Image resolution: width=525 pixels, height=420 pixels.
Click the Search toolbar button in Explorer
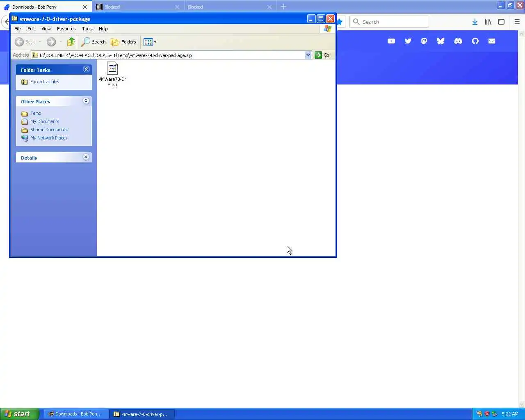[x=94, y=42]
